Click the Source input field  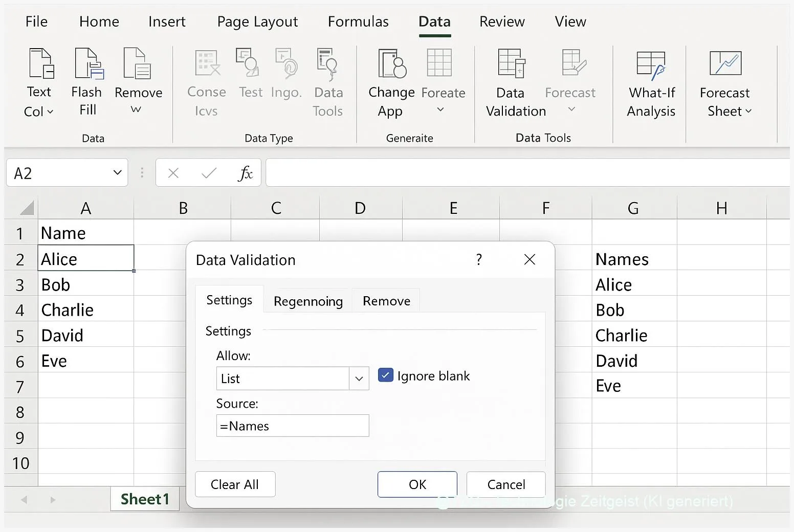click(x=292, y=426)
